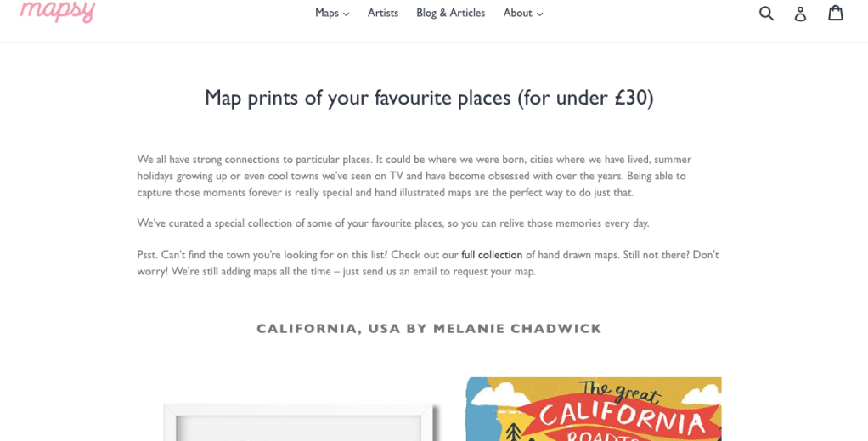
Task: Go to the Artists page
Action: point(383,13)
